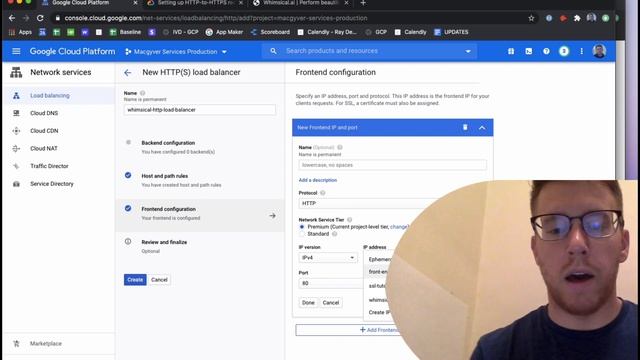Image resolution: width=640 pixels, height=360 pixels.
Task: Open the Google account avatar
Action: click(599, 51)
